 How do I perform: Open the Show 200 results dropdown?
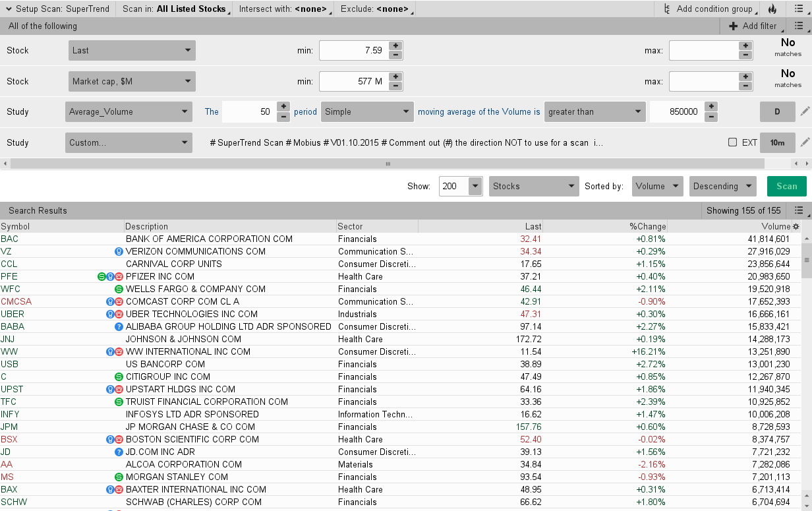(475, 186)
